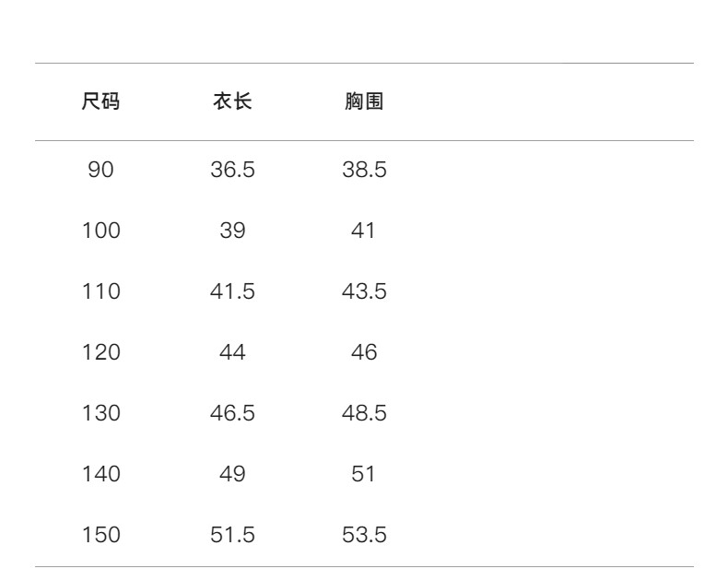The width and height of the screenshot is (728, 569).
Task: Select the size 150 cell
Action: tap(101, 536)
